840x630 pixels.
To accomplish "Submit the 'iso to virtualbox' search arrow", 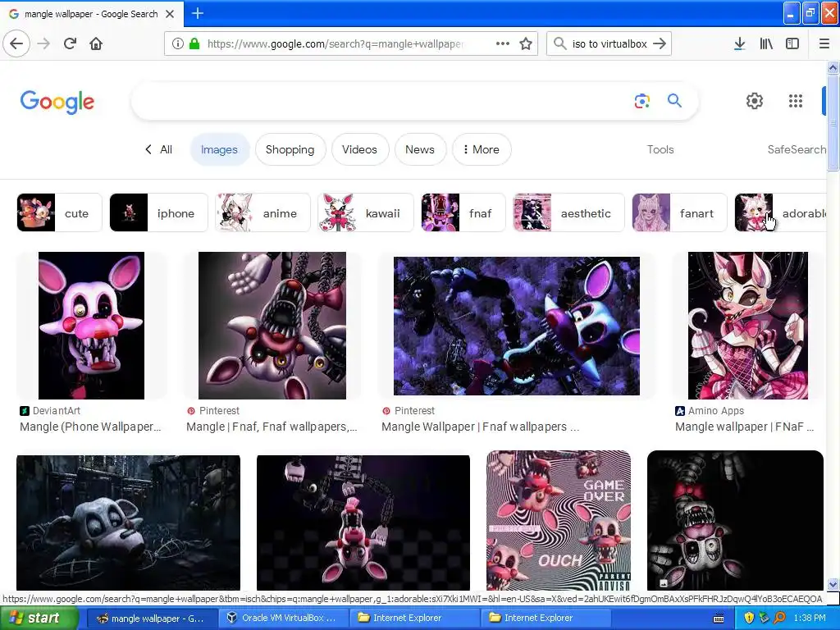I will click(x=660, y=43).
